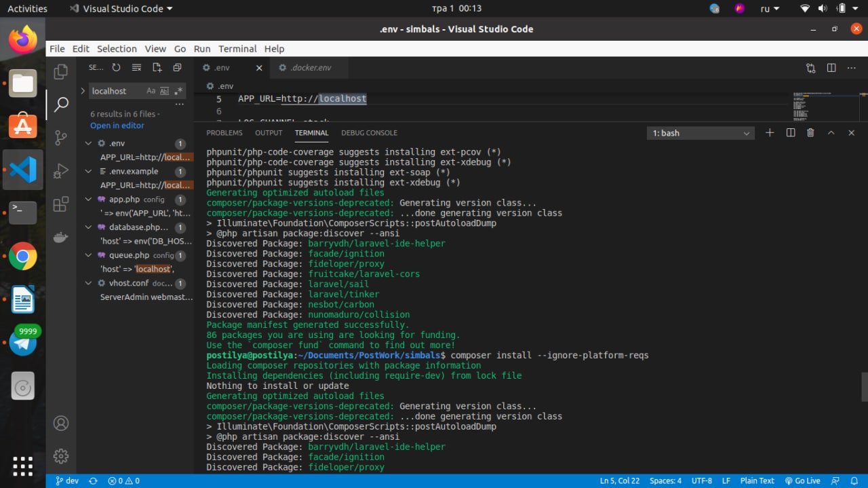
Task: Open Source Control view icon
Action: click(61, 138)
